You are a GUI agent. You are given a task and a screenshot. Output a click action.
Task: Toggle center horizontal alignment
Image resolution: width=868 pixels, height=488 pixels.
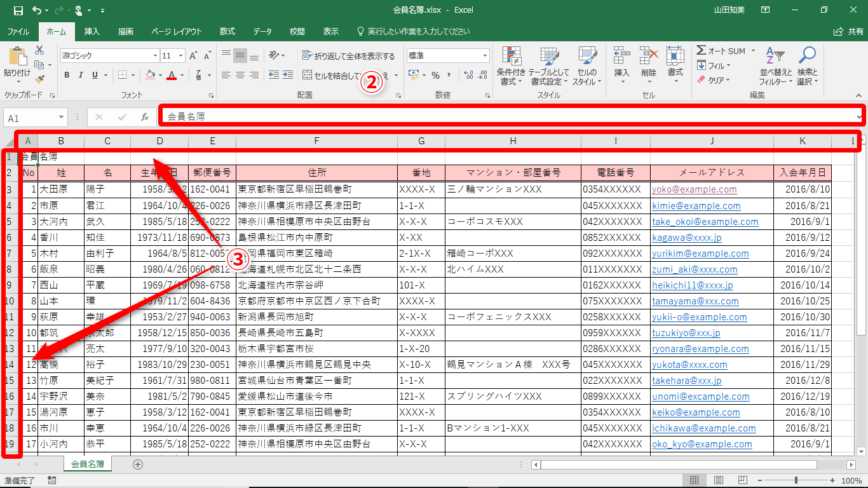240,75
